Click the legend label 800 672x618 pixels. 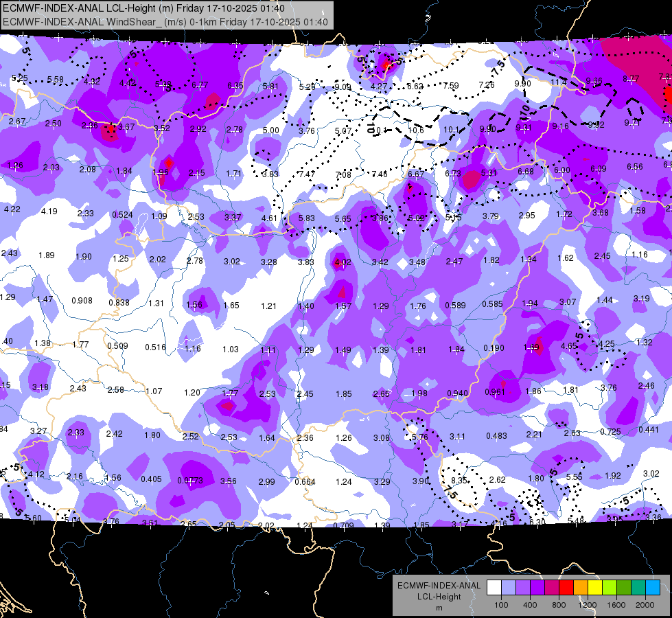pos(559,605)
